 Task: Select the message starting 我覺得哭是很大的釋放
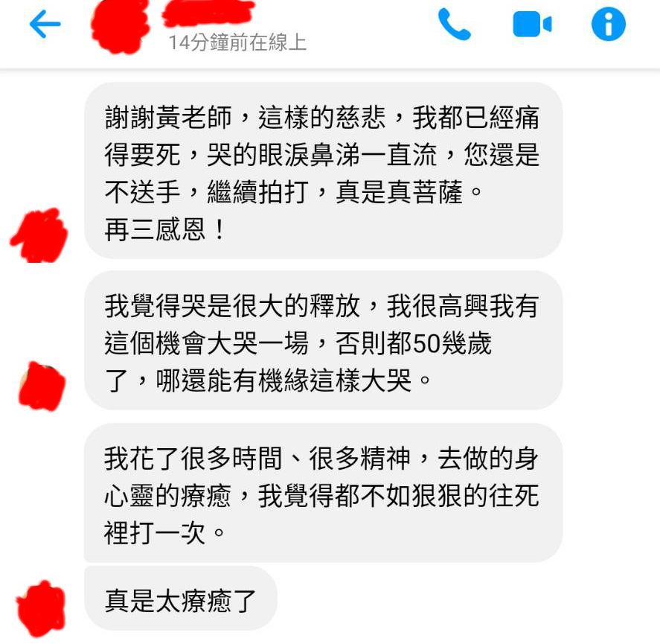(323, 340)
